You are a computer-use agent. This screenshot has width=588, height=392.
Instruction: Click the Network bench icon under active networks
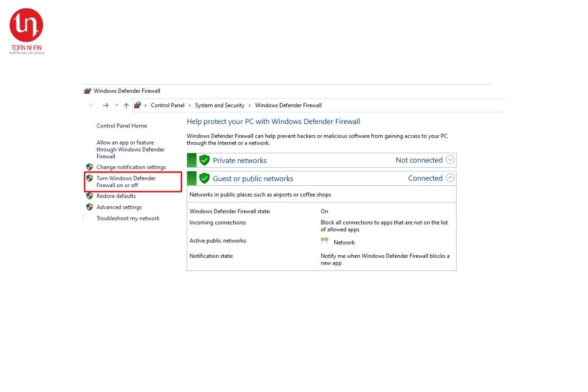click(324, 241)
